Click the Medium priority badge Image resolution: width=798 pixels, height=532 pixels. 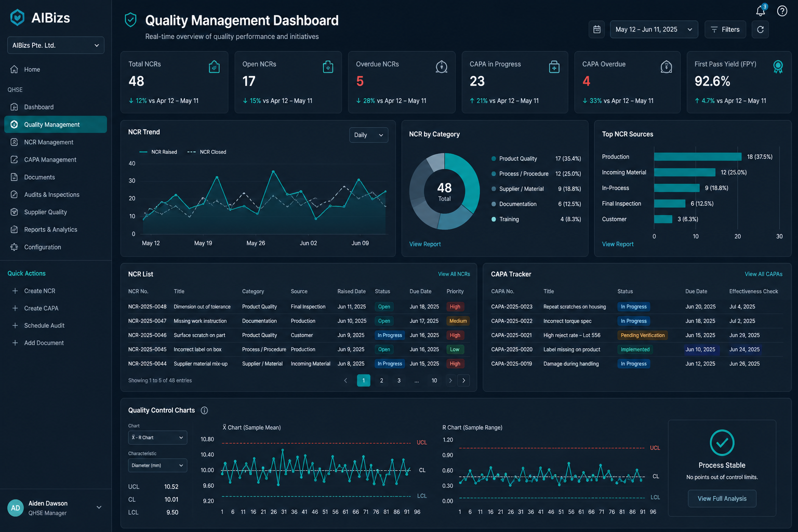pos(458,321)
